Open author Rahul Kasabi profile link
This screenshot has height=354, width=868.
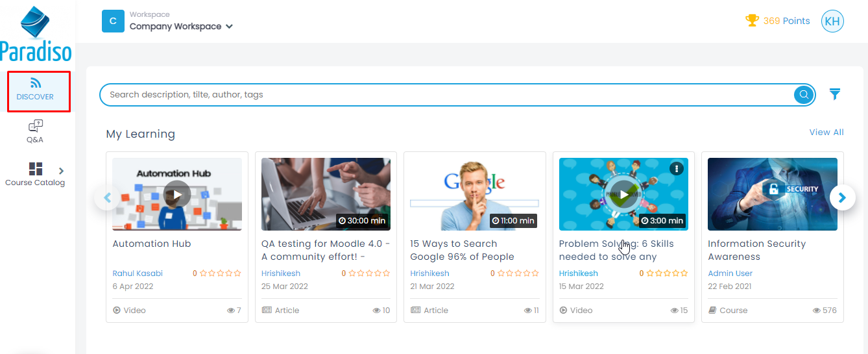(138, 273)
